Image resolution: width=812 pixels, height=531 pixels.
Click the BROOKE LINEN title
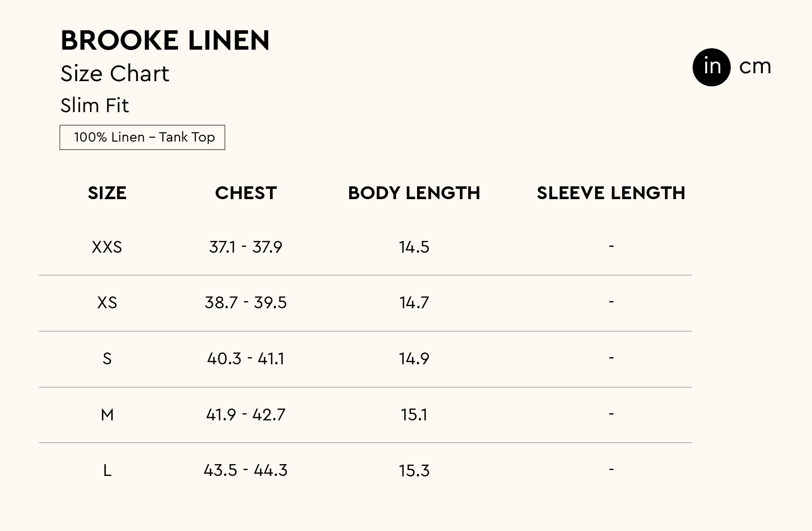click(165, 40)
